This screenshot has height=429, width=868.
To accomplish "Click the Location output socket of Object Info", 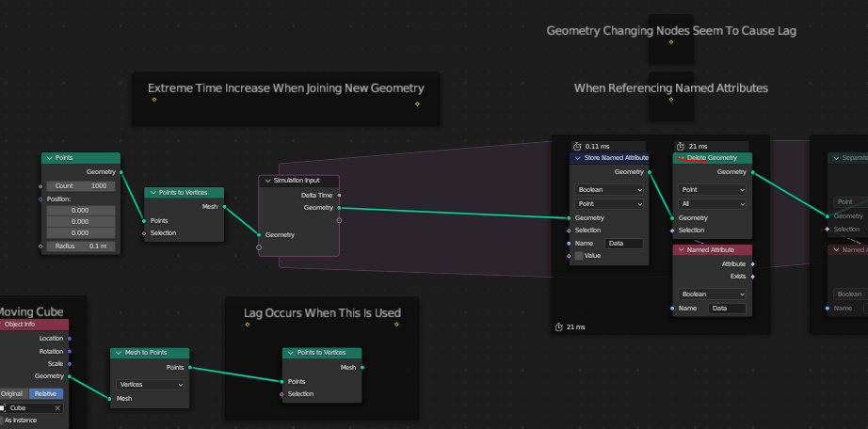I will click(70, 339).
